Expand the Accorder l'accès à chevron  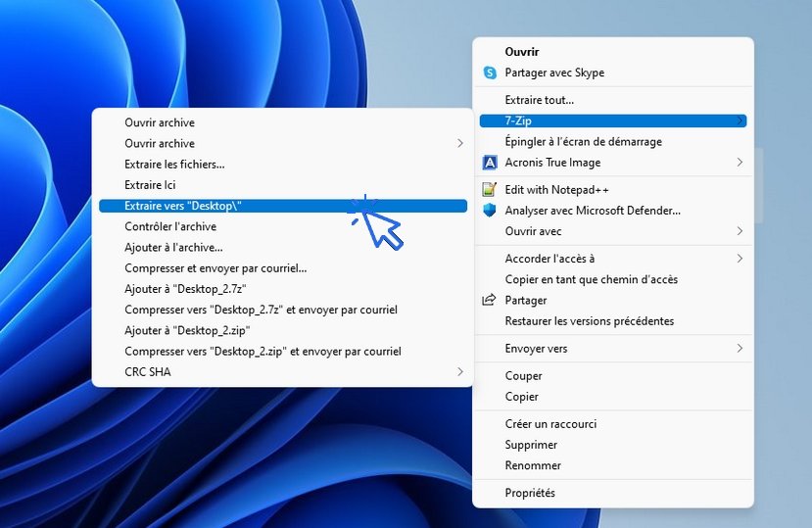740,258
